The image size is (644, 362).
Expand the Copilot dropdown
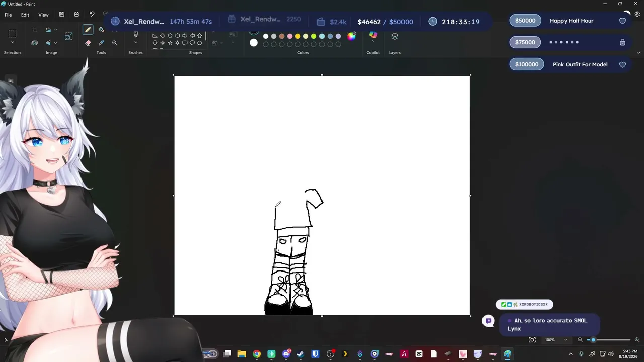373,42
